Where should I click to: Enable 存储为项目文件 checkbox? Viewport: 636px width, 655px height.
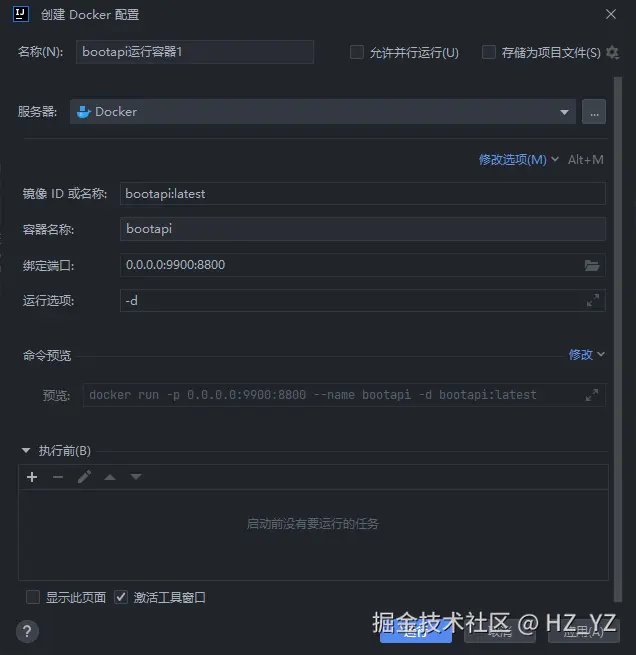[x=489, y=52]
